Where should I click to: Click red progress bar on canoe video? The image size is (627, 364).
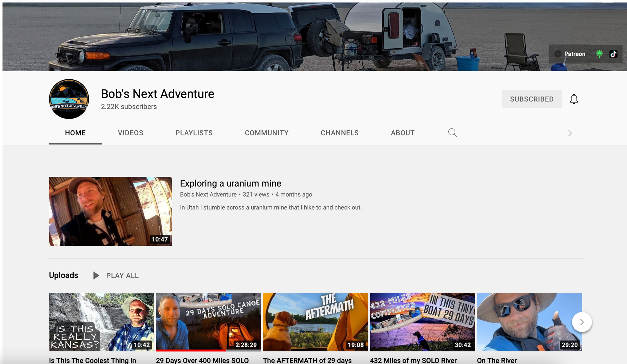[191, 350]
